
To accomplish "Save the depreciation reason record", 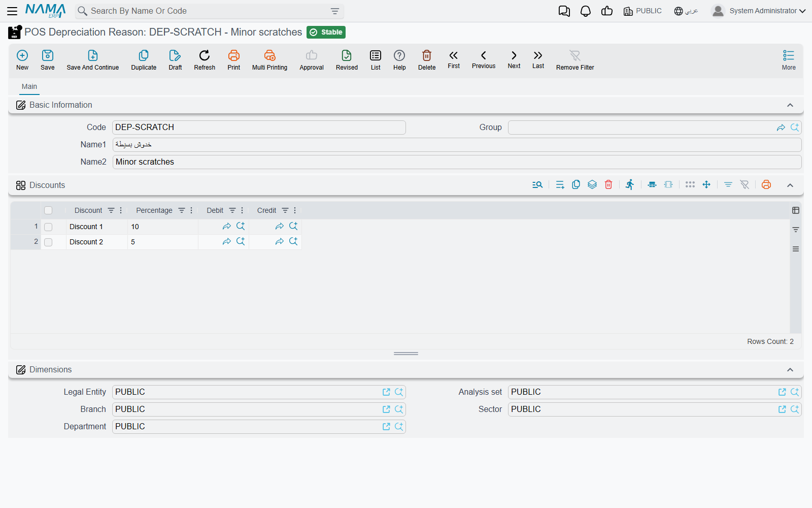I will [x=48, y=60].
